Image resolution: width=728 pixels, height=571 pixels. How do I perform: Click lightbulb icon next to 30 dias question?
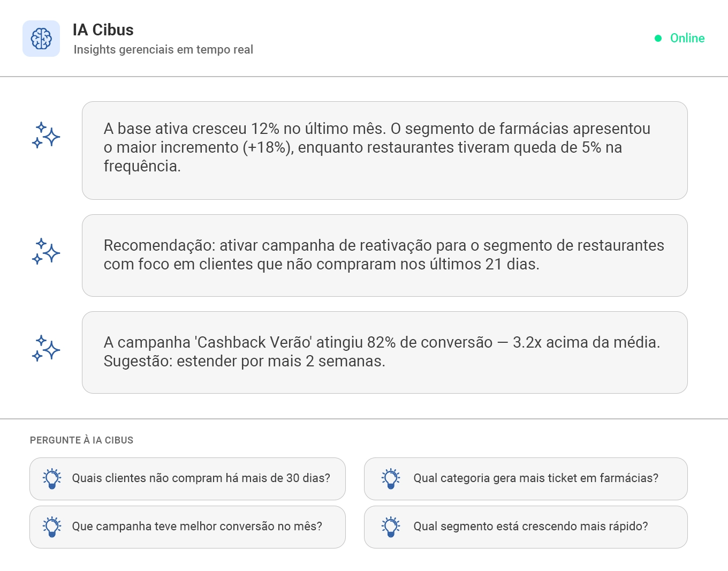click(x=52, y=478)
